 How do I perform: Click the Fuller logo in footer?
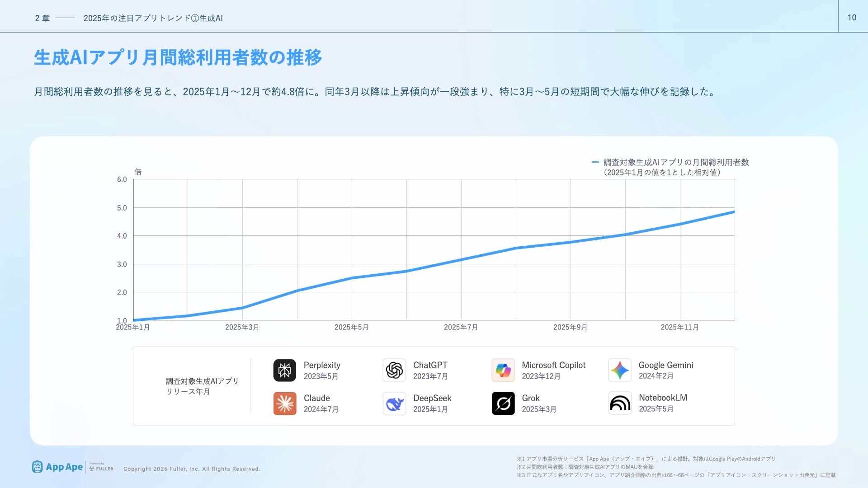101,468
